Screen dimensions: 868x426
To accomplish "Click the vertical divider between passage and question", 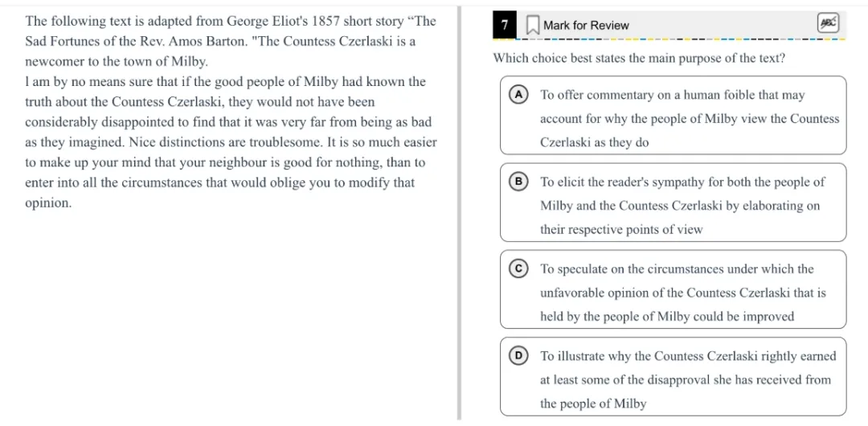I will pos(459,241).
